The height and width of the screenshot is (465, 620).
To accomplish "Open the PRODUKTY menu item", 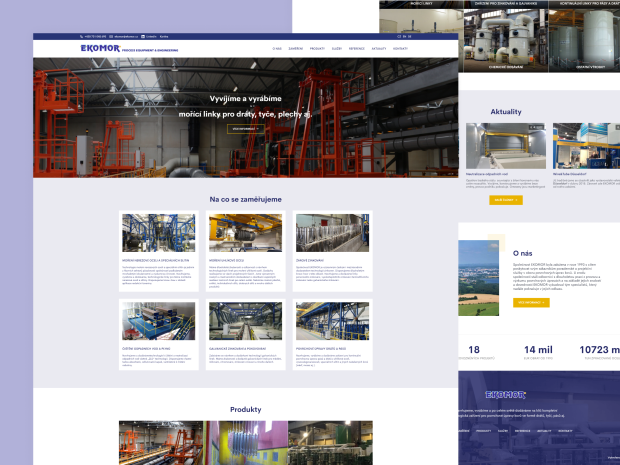I will tap(317, 48).
